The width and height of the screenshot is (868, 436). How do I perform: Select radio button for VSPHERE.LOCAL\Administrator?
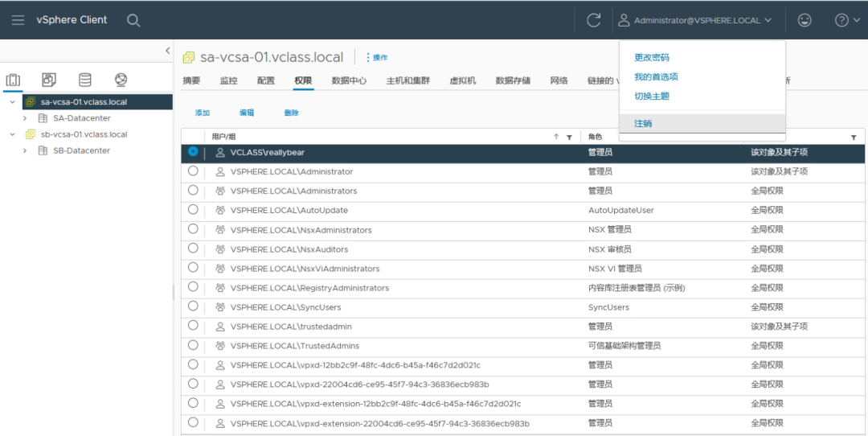point(193,171)
